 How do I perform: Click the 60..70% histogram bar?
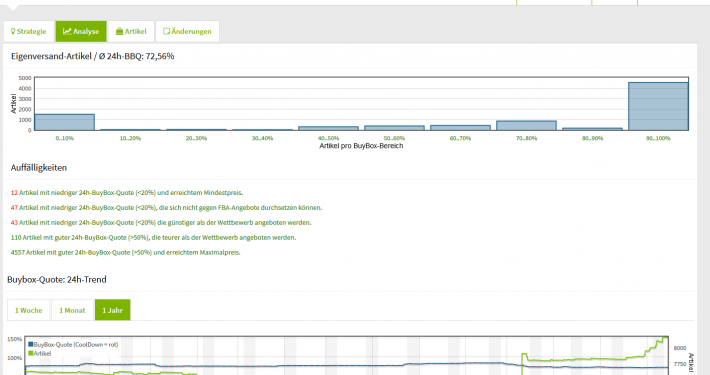(x=461, y=128)
